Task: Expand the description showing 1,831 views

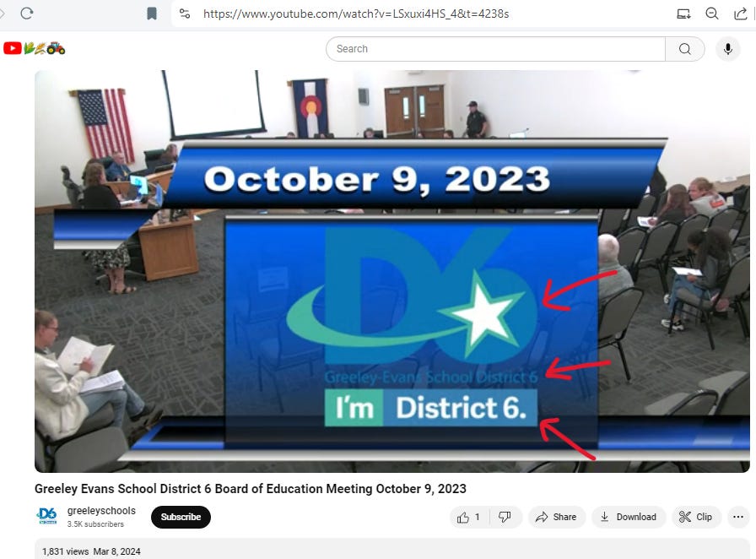Action: pyautogui.click(x=392, y=550)
